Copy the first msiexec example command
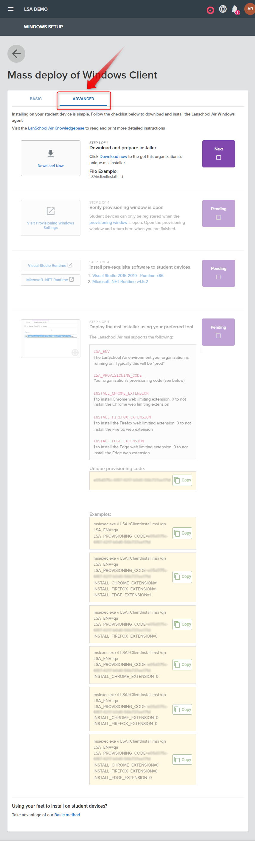 coord(182,533)
